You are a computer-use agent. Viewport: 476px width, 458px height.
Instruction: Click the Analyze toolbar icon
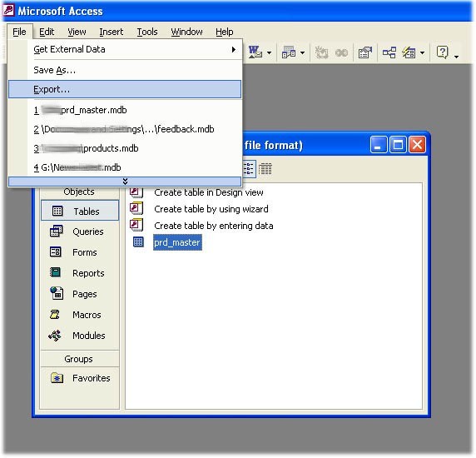click(x=289, y=52)
